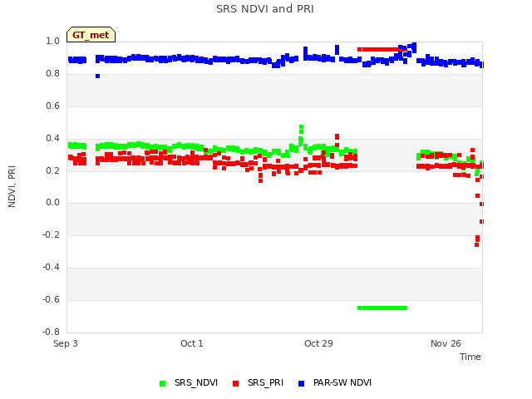Click the NDVI, PRI y-axis title
The image size is (532, 399).
[12, 186]
